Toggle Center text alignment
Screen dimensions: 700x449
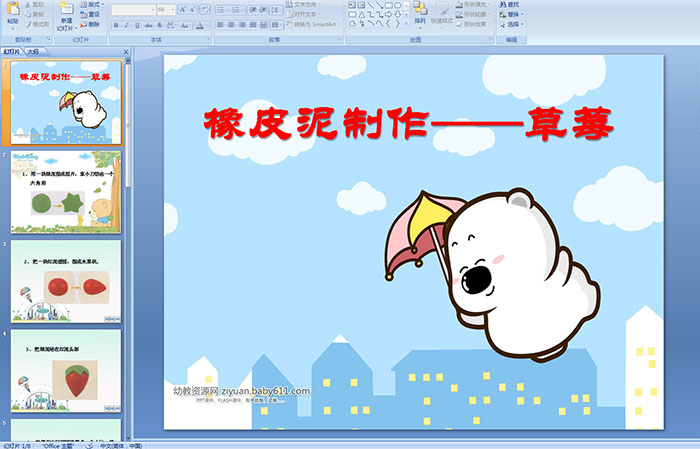coord(231,25)
